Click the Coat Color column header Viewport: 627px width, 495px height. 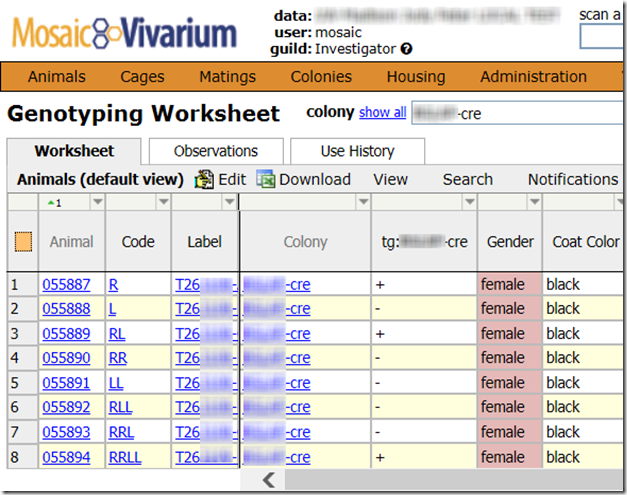(585, 242)
